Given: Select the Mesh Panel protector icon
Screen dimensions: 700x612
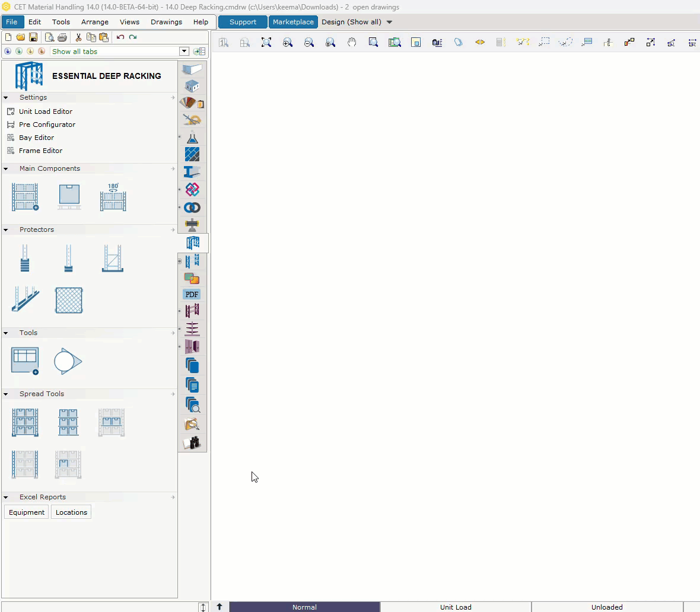Looking at the screenshot, I should point(69,301).
